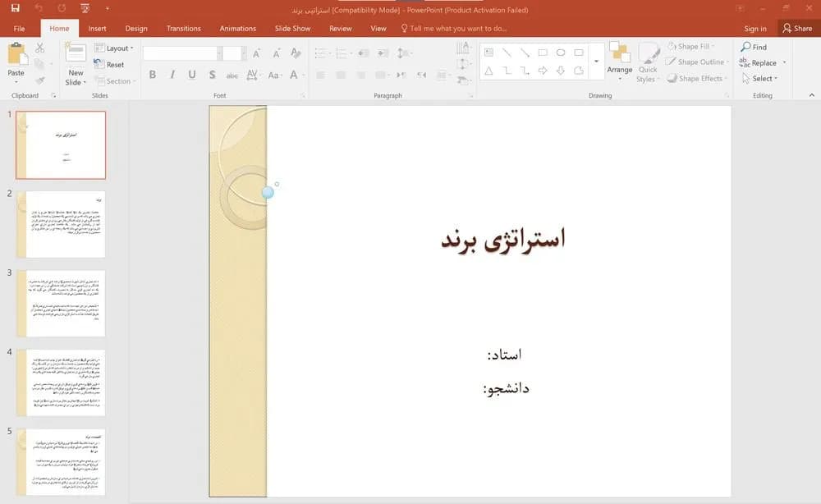Viewport: 821px width, 504px height.
Task: Increase font size icon
Action: coord(256,53)
